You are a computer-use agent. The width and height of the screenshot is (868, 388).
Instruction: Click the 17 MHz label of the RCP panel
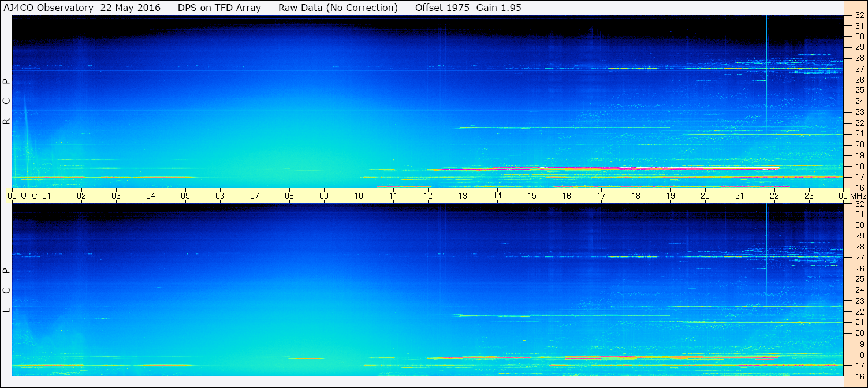[x=859, y=177]
